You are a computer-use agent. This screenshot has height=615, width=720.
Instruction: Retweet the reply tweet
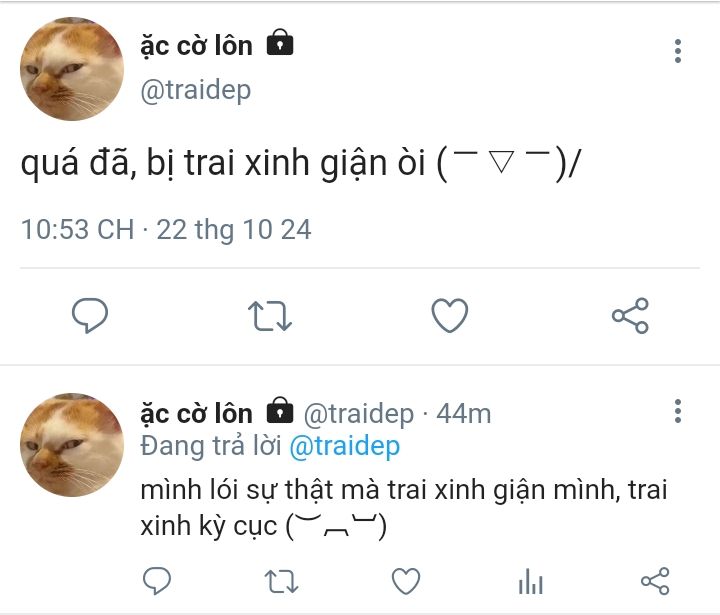(x=281, y=581)
